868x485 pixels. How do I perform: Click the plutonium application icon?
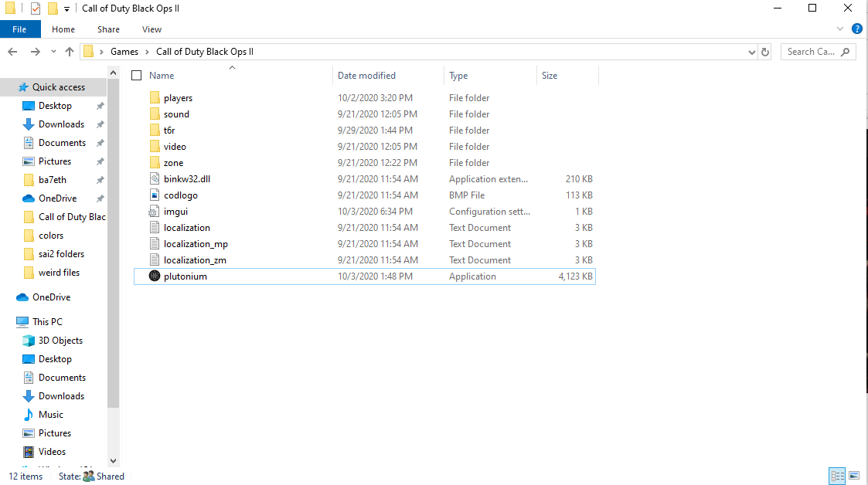pyautogui.click(x=155, y=276)
